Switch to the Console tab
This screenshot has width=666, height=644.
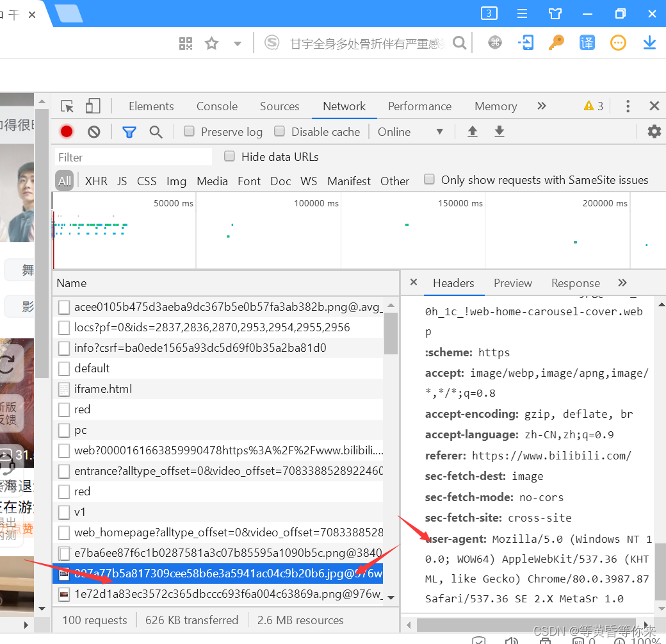pos(216,106)
